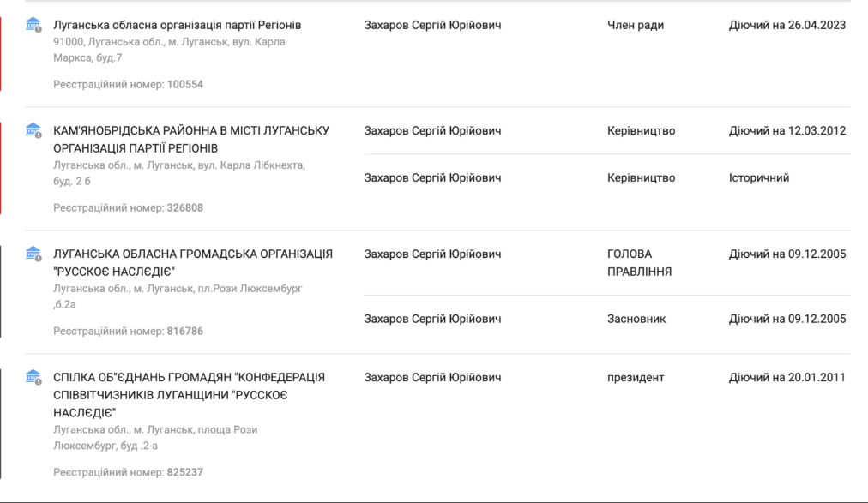Click the Історичний status label
Screen dimensions: 868x503
coord(758,178)
